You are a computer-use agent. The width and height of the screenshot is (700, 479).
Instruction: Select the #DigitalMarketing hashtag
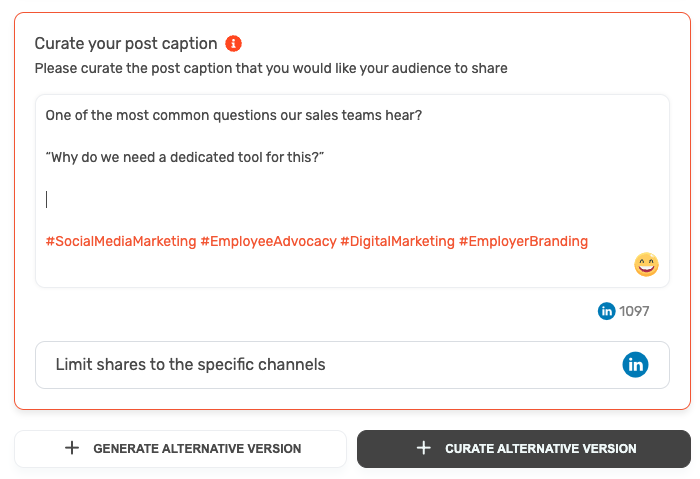pos(397,241)
